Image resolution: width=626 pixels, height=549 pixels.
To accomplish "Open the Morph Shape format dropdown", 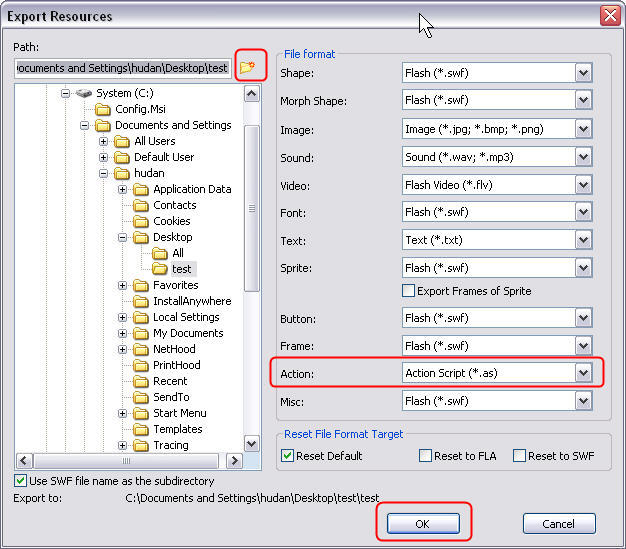I will pos(584,100).
